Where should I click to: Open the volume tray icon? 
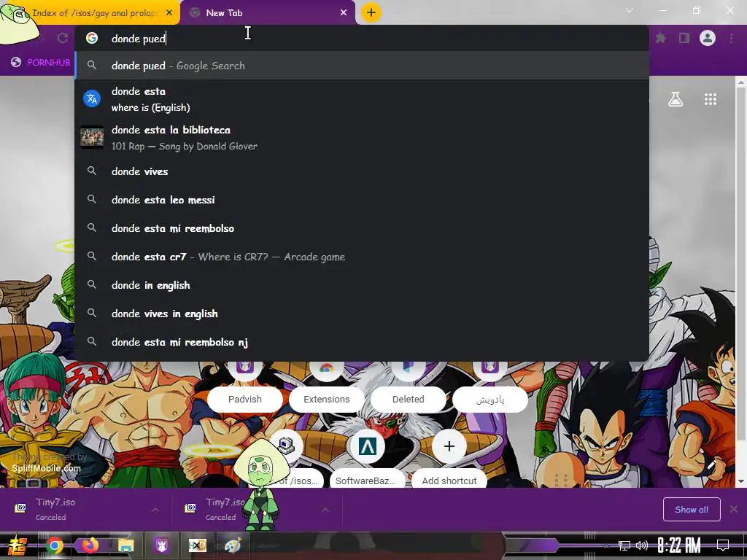click(x=642, y=545)
